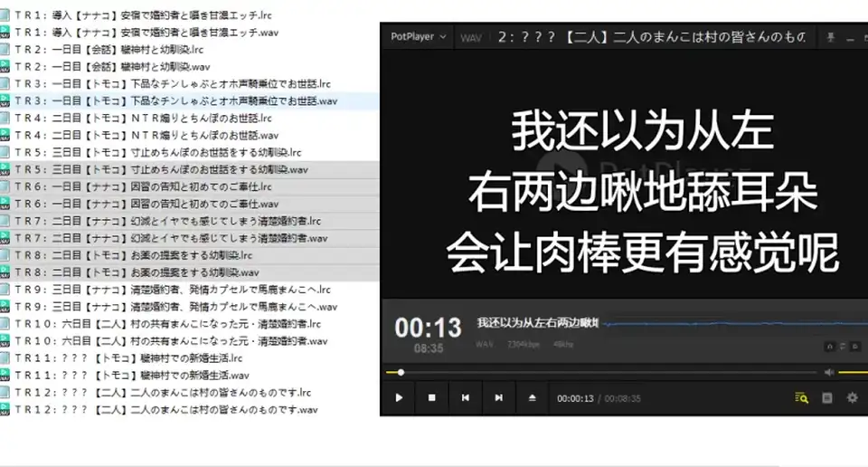Click the elapsed time 00:00:13 readout

tap(575, 398)
